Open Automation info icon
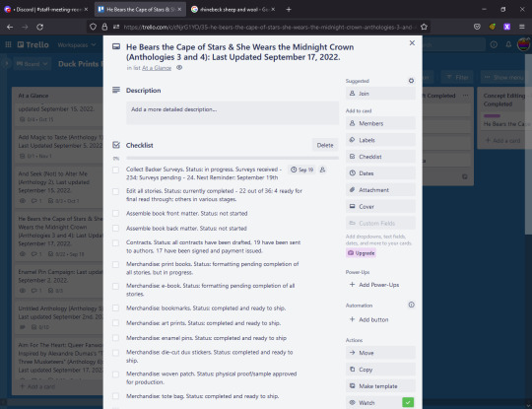The height and width of the screenshot is (409, 532). pos(411,305)
